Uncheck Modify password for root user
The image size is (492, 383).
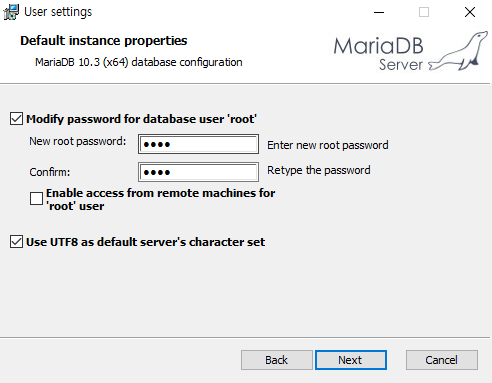coord(16,119)
